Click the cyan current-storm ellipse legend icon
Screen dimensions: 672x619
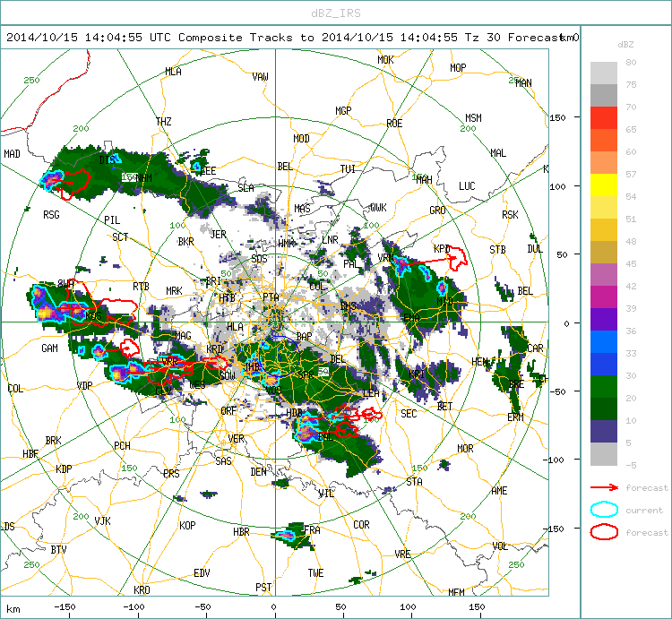tap(604, 510)
